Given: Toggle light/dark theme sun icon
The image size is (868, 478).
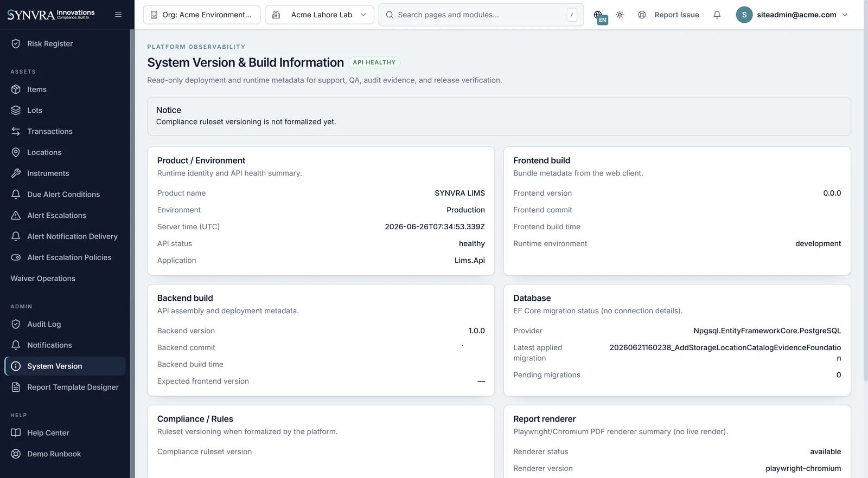Looking at the screenshot, I should (620, 15).
